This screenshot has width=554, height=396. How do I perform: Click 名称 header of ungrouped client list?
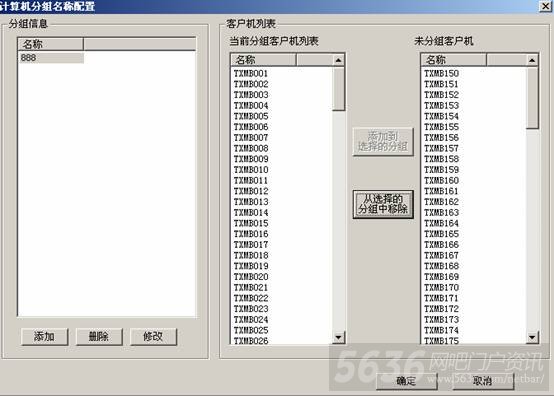point(454,60)
